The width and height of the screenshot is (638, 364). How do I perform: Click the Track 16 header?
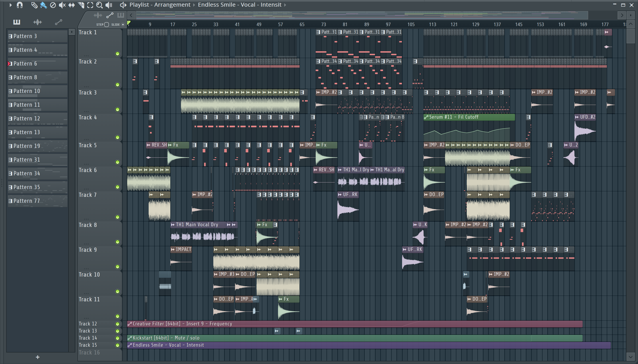pyautogui.click(x=100, y=353)
